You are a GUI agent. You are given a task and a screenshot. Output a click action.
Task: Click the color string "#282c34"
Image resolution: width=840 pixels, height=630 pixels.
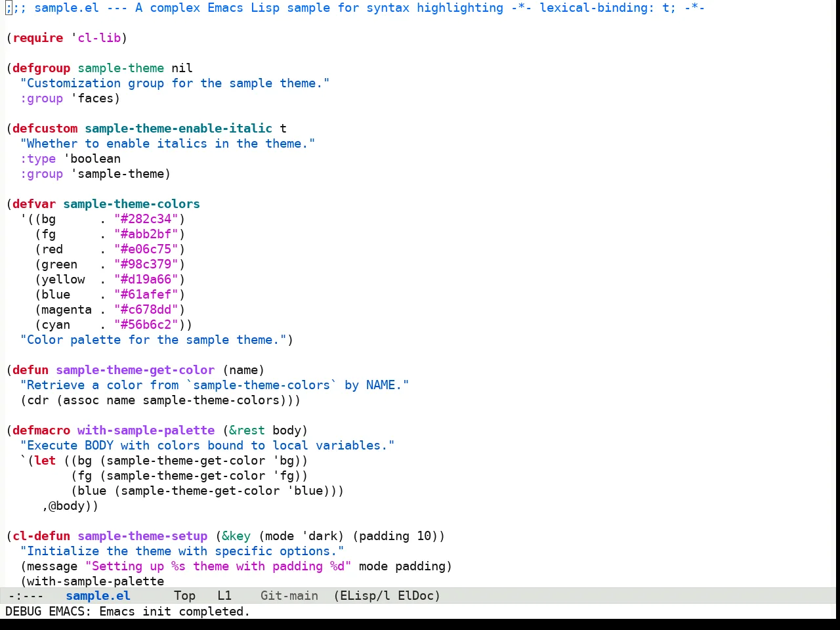[146, 219]
